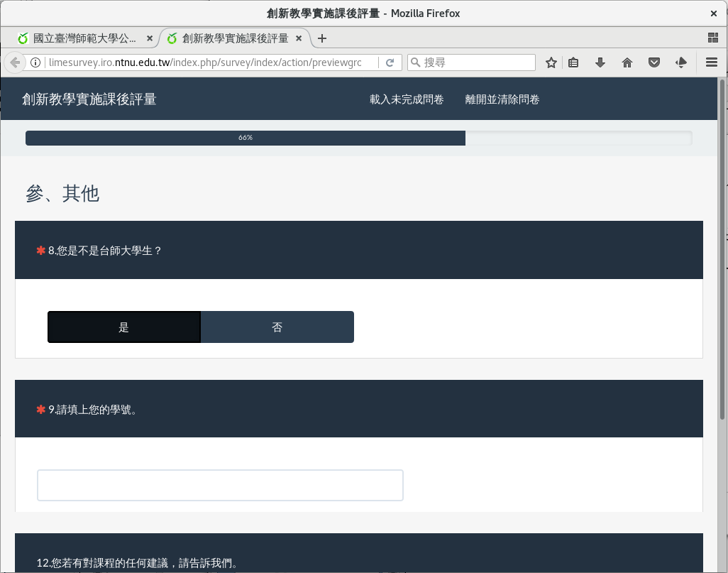Bookmark this page with the star icon
Viewport: 728px width, 573px height.
point(551,62)
